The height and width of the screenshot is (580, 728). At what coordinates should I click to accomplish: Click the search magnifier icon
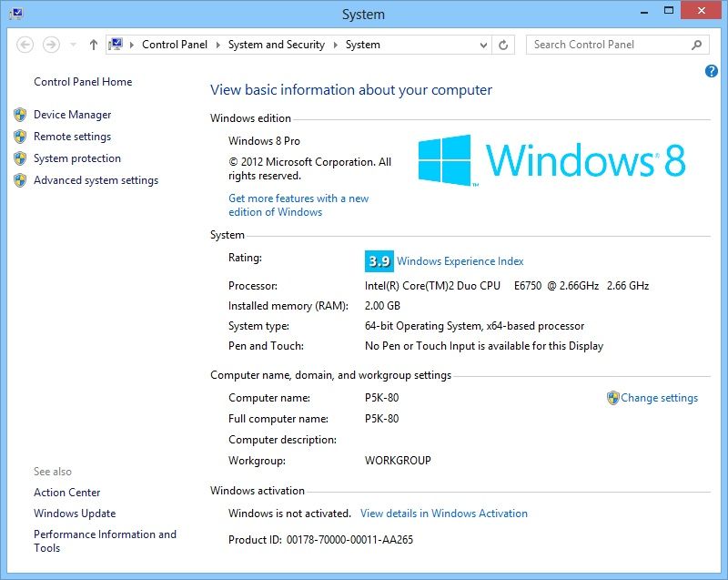pos(696,45)
